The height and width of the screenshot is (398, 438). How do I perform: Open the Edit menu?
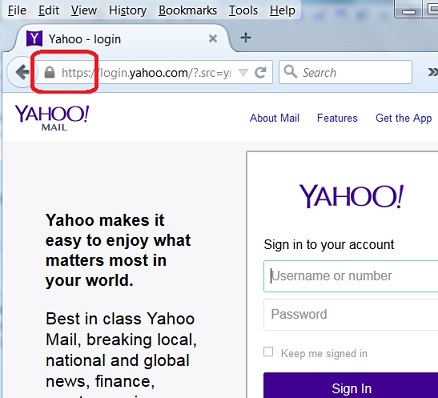pos(49,10)
